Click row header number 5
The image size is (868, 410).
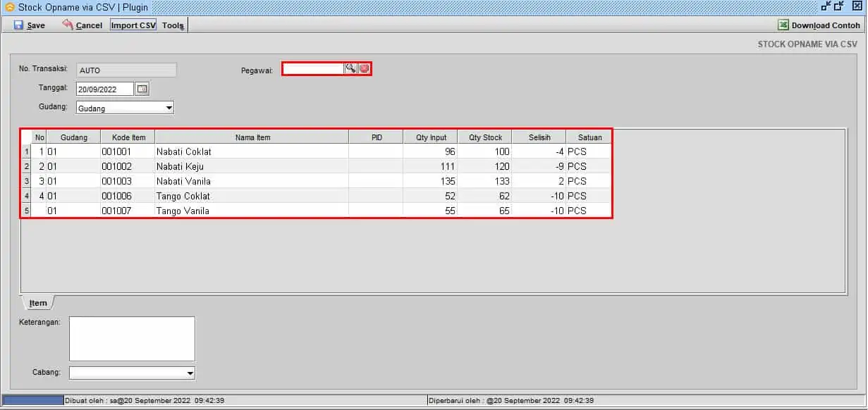click(x=27, y=211)
